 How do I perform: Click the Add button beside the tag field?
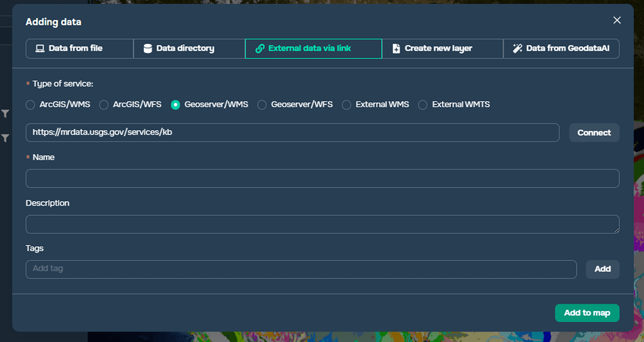click(602, 269)
